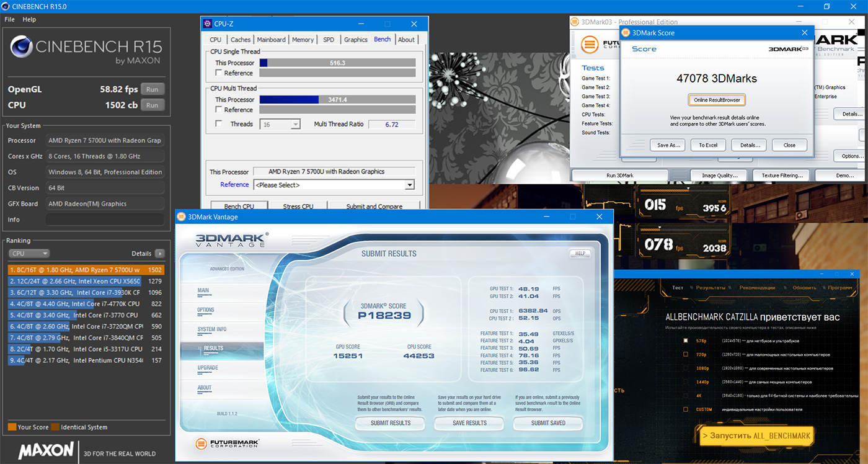Click the 3DMark03 title bar icon
This screenshot has width=868, height=464.
573,21
